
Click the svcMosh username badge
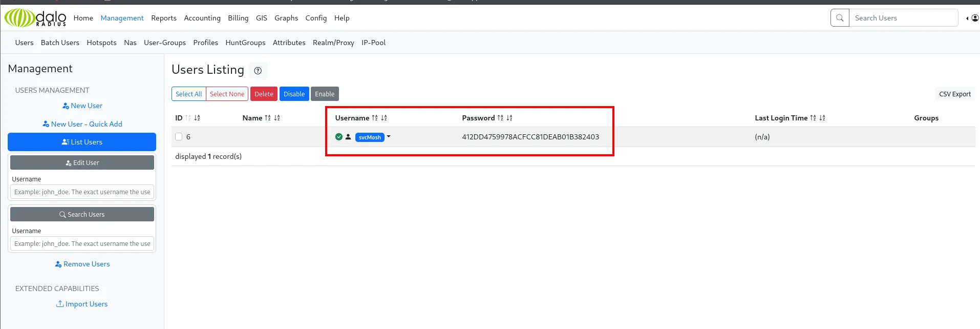pos(370,137)
